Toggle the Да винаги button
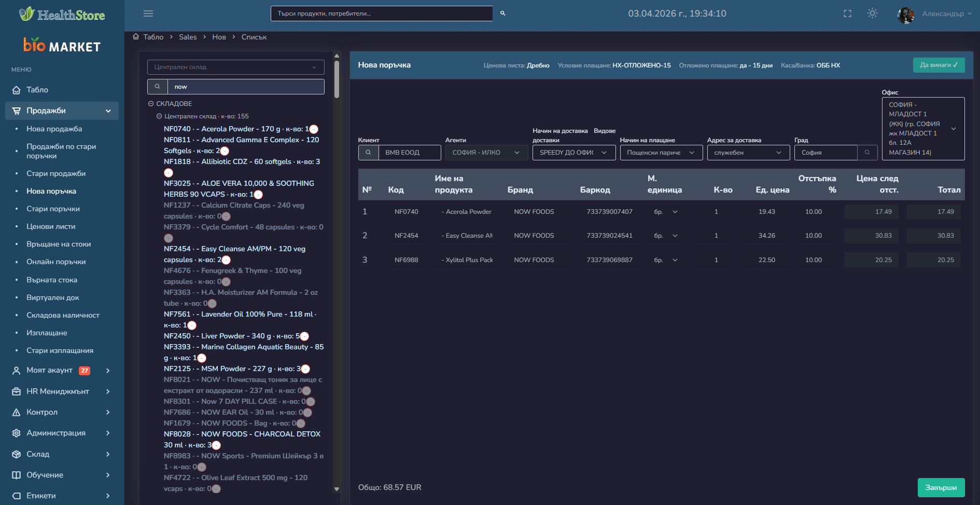The image size is (980, 505). (939, 65)
